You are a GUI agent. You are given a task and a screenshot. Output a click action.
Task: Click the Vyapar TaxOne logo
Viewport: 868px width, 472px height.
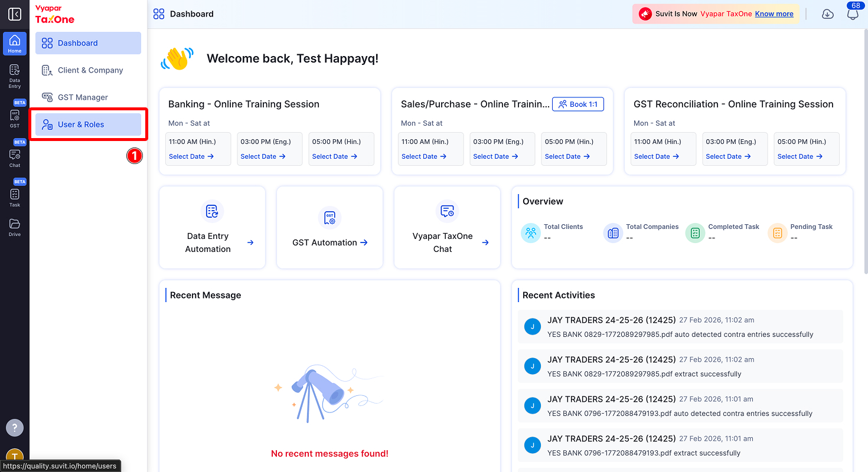55,15
